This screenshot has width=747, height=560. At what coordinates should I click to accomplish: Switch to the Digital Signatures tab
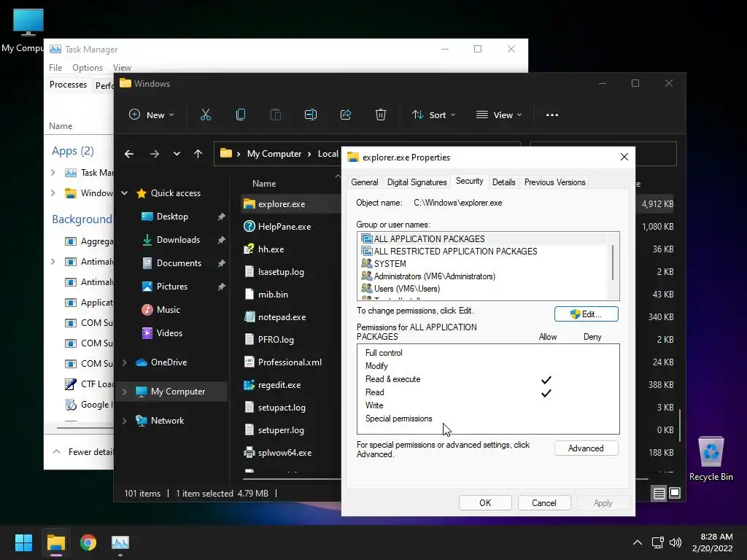click(417, 182)
